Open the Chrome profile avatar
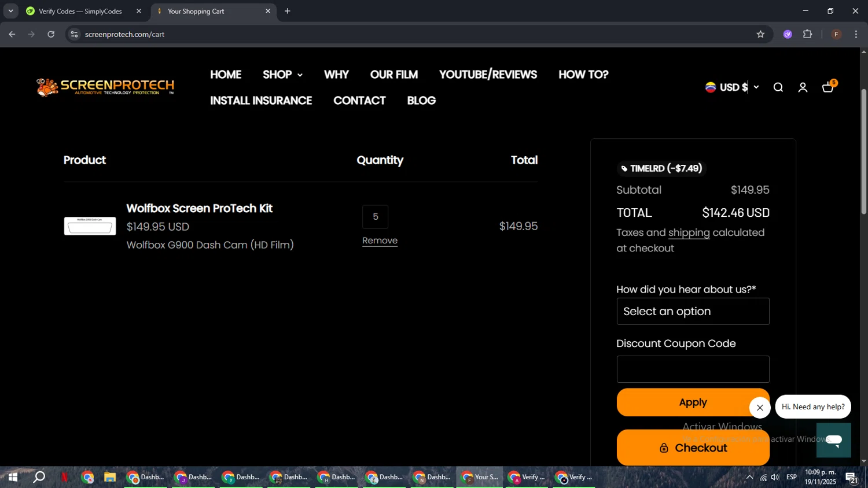Image resolution: width=868 pixels, height=488 pixels. click(836, 34)
